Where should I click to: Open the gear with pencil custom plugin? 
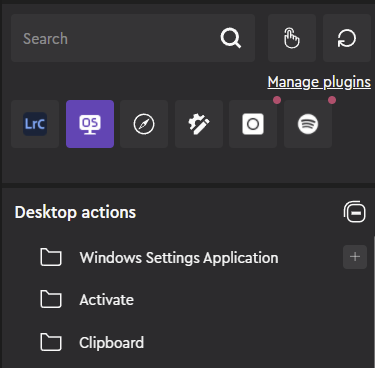199,124
